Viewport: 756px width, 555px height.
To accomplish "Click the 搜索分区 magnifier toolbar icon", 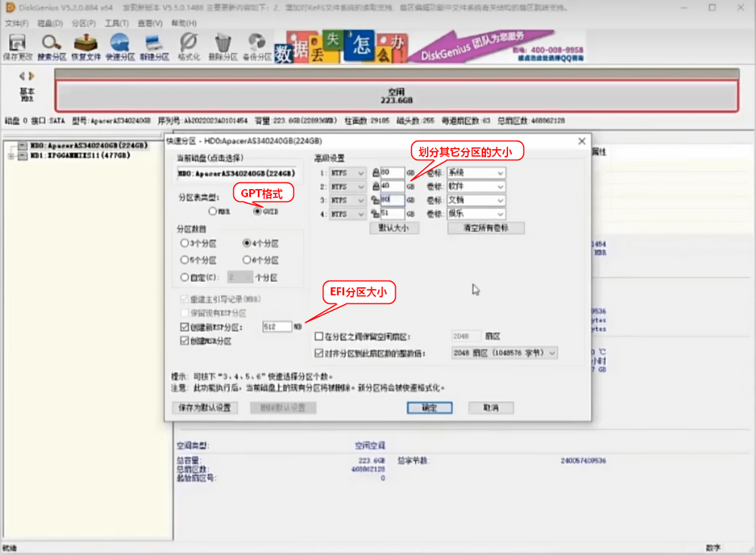I will 51,47.
